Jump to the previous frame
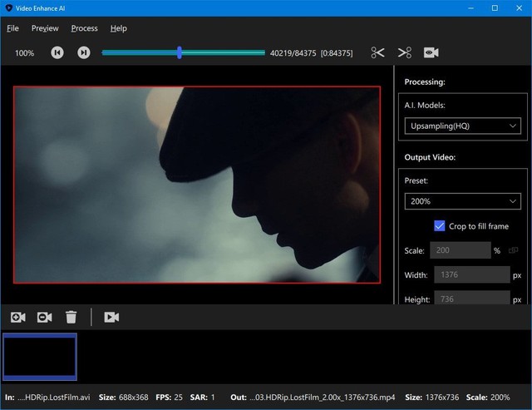The image size is (532, 410). 57,52
